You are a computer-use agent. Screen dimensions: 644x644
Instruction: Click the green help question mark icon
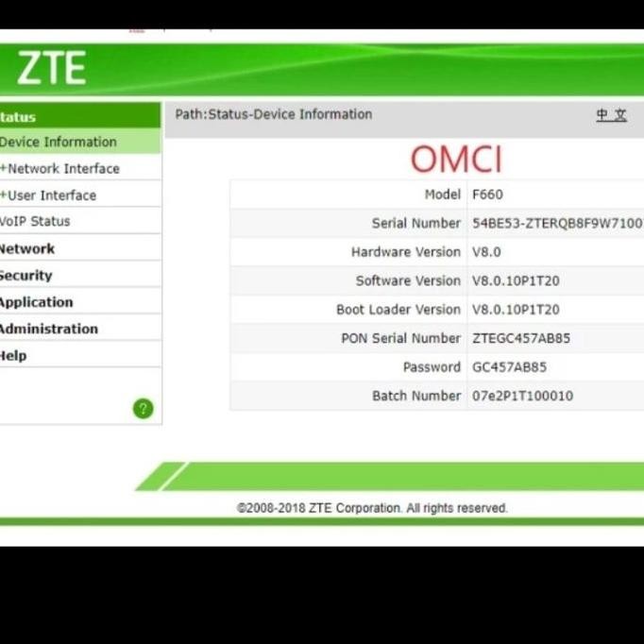click(x=143, y=408)
